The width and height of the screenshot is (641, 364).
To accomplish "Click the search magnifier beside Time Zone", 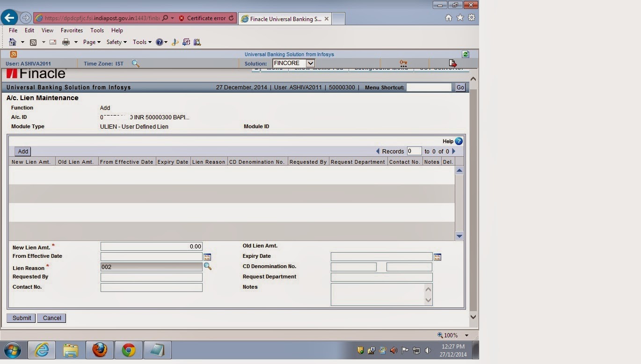I will pos(136,63).
